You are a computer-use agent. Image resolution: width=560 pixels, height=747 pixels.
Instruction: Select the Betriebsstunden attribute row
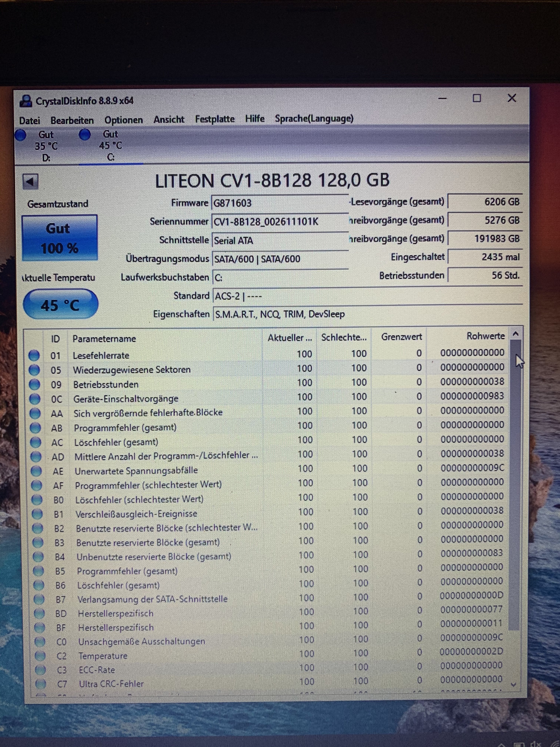(106, 384)
